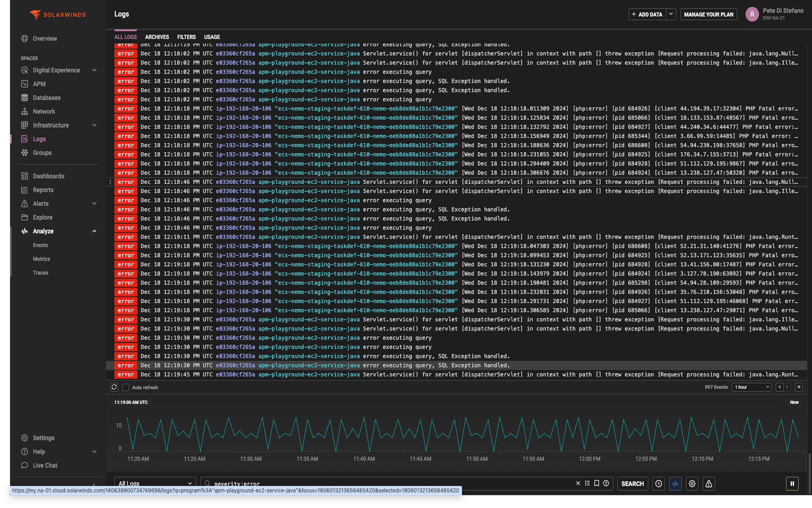Select the Network item in the sidebar
812x508 pixels.
[44, 111]
